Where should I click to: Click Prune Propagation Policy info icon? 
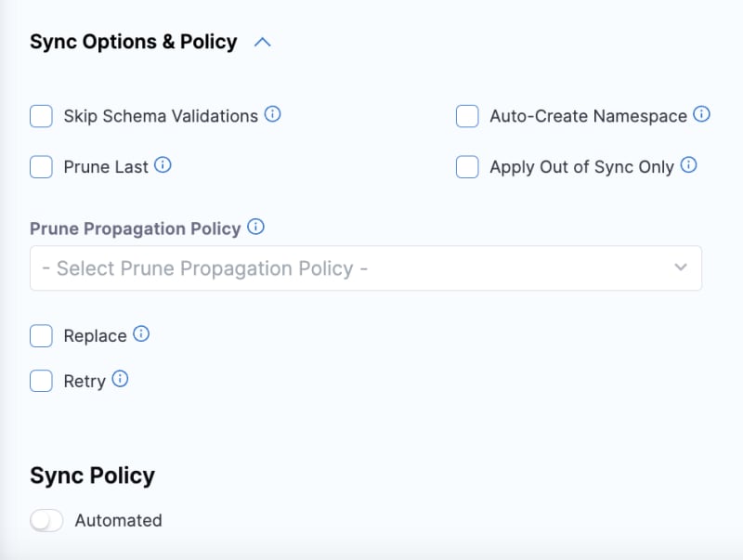255,227
